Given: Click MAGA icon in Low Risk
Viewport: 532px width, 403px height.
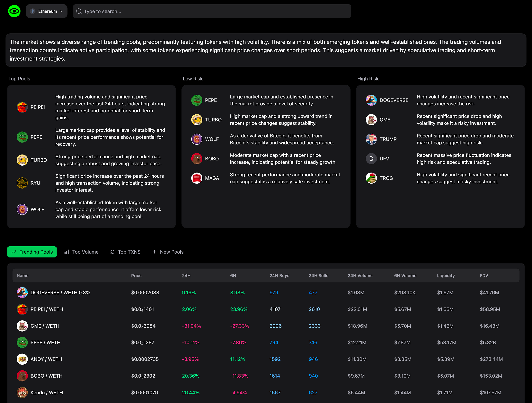Looking at the screenshot, I should point(197,178).
